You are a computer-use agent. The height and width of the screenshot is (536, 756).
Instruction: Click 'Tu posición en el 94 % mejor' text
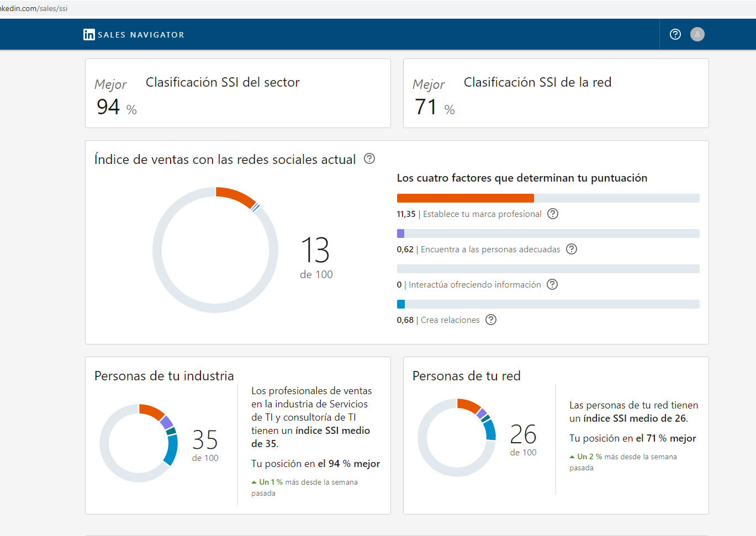pos(316,464)
